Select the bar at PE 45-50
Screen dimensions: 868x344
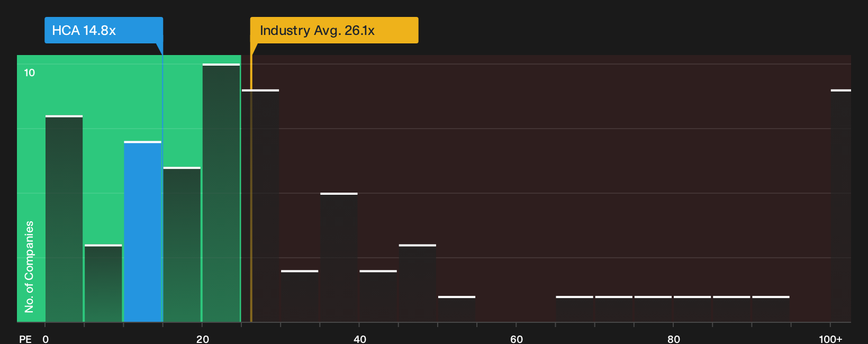pyautogui.click(x=418, y=283)
